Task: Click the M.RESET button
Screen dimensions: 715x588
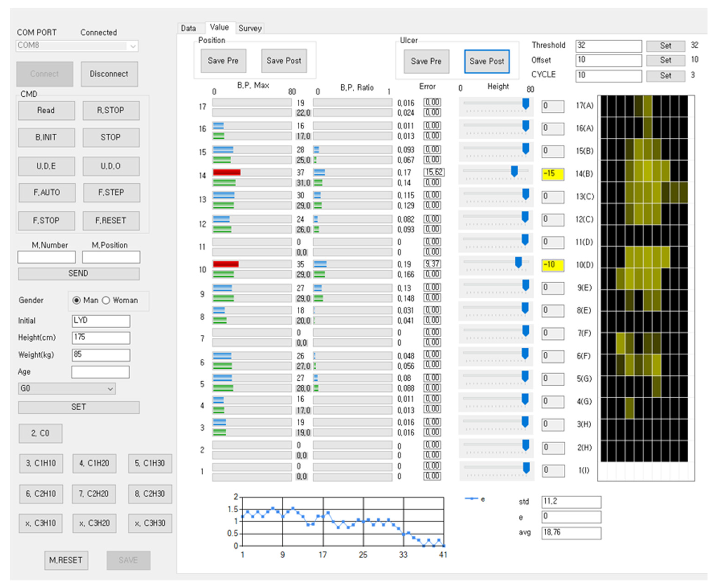Action: point(66,560)
